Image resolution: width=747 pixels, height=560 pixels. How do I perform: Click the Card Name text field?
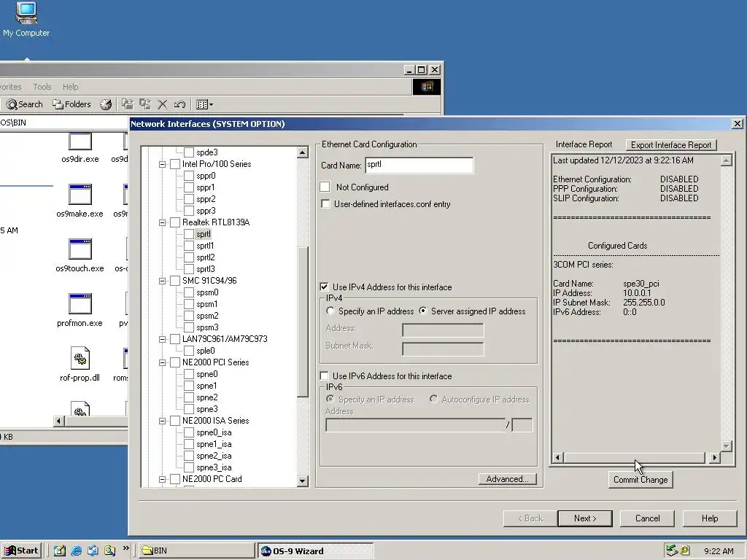pyautogui.click(x=419, y=166)
